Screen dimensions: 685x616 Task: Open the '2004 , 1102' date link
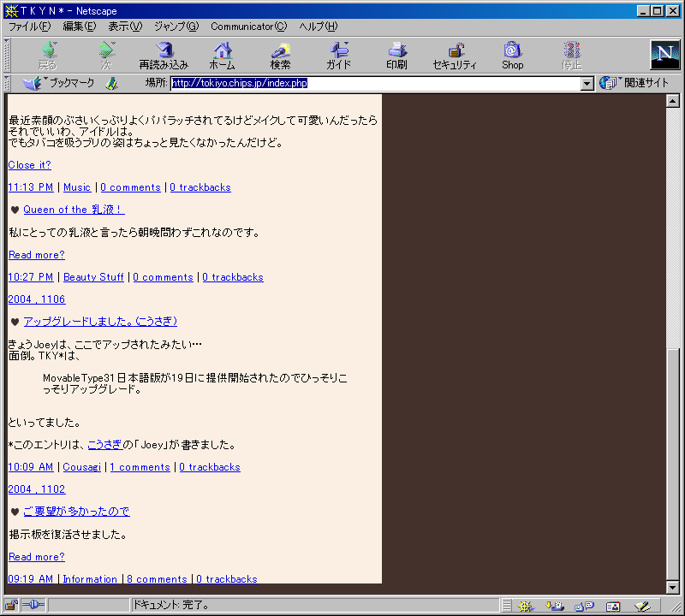pos(37,489)
